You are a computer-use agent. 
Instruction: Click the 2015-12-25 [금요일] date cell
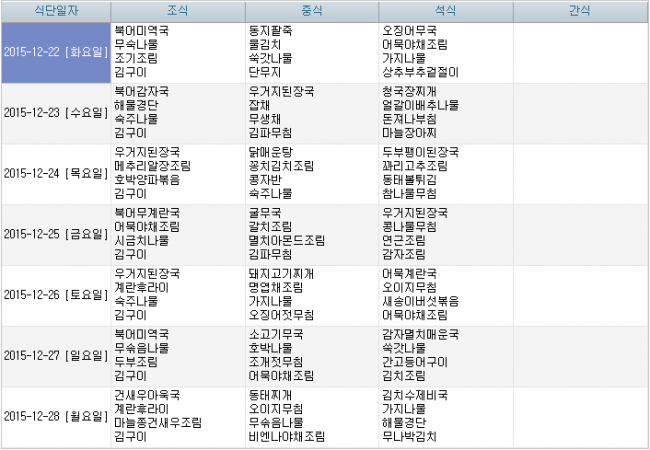55,234
